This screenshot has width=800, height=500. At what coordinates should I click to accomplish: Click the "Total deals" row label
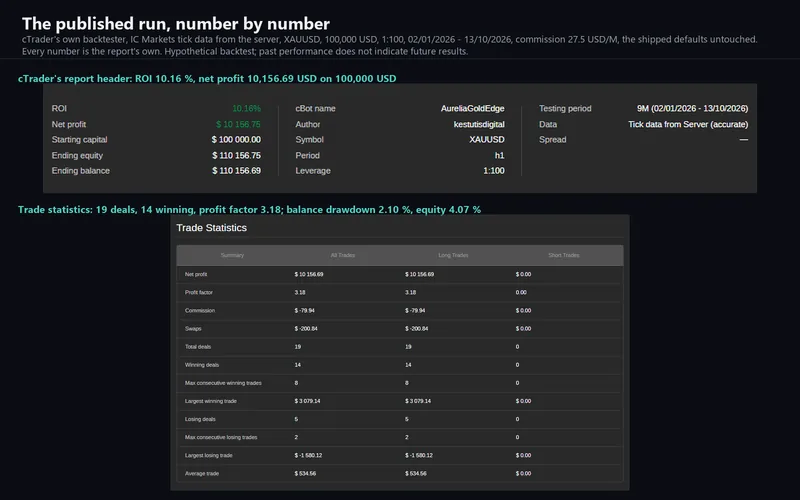point(197,347)
